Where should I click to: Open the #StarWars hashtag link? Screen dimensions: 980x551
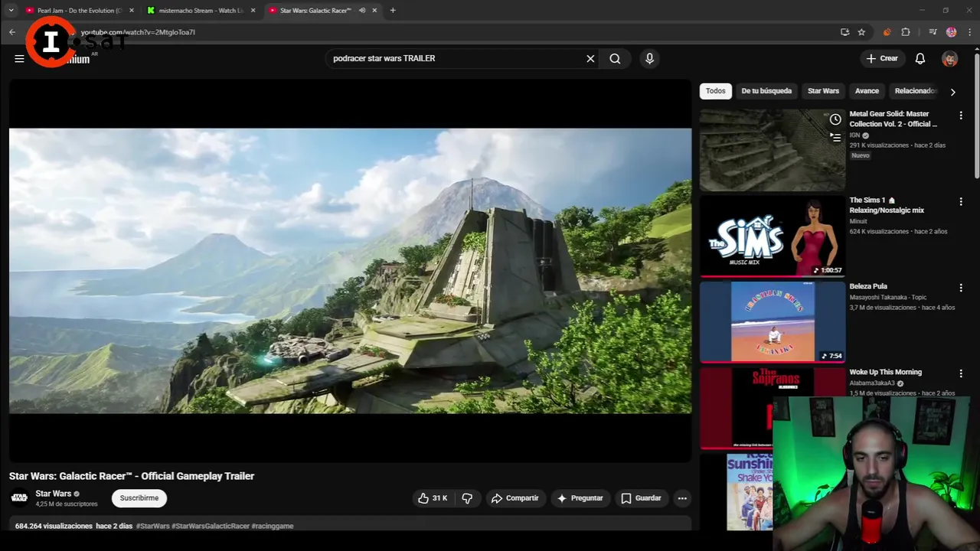153,527
